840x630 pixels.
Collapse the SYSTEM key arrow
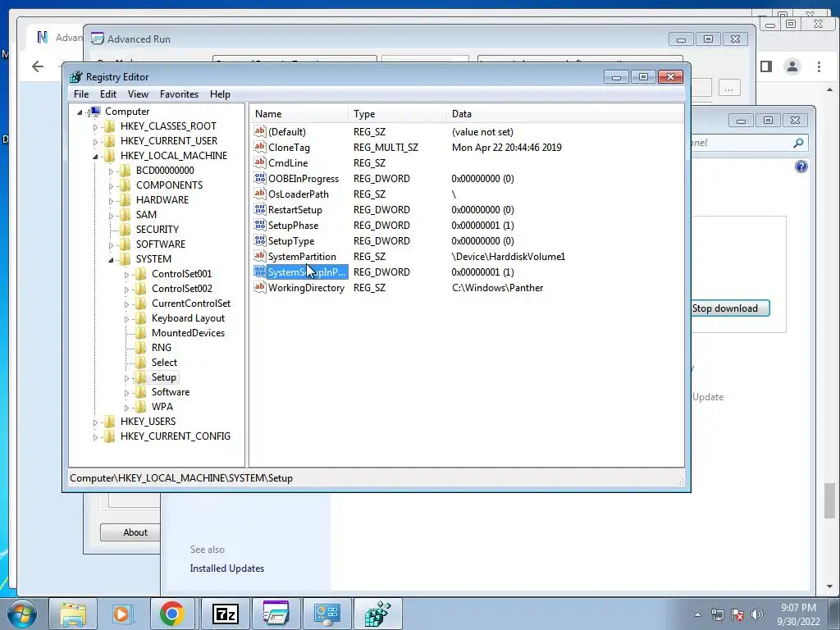111,260
